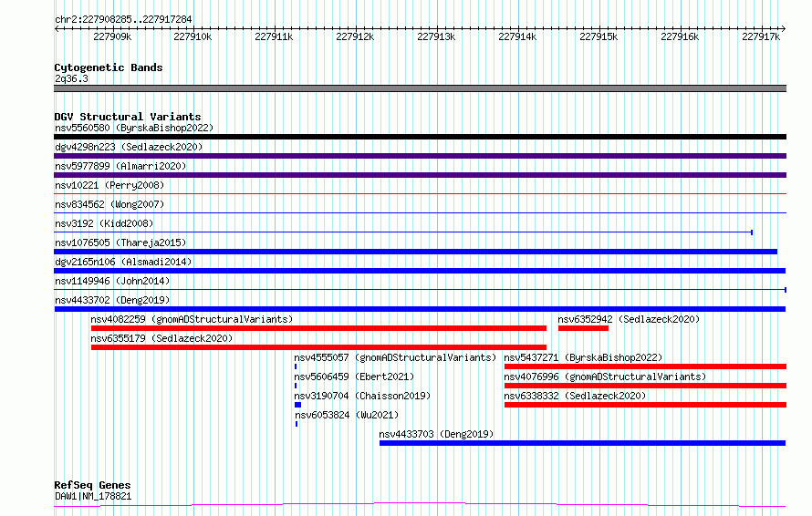Click ruler position 227910k
The height and width of the screenshot is (516, 812).
pyautogui.click(x=193, y=36)
